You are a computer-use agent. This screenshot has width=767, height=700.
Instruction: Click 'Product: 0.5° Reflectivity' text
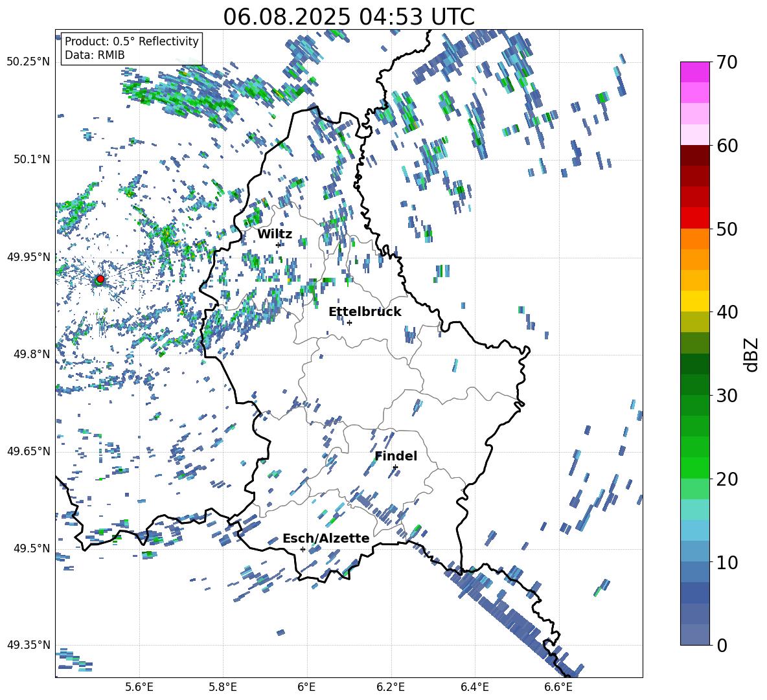[x=132, y=41]
